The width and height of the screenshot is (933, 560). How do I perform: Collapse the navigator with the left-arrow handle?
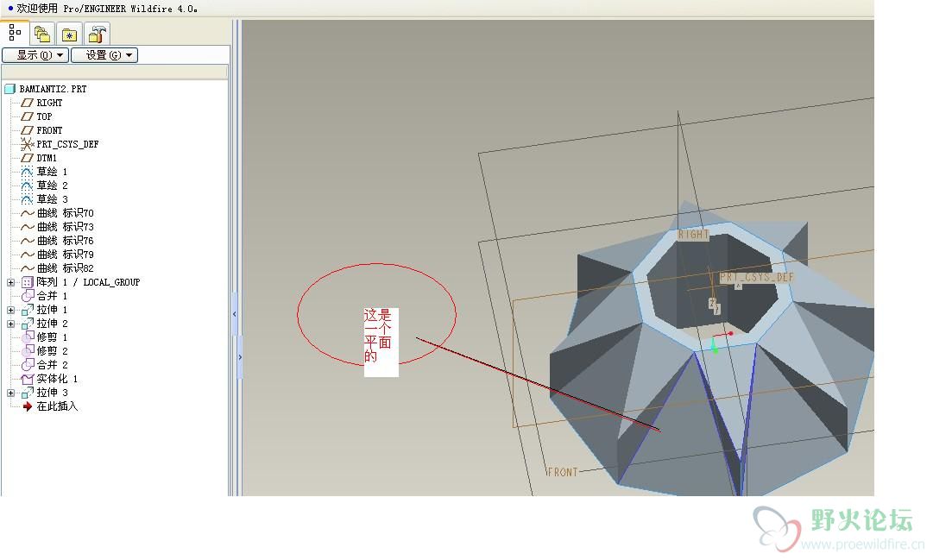tap(235, 314)
